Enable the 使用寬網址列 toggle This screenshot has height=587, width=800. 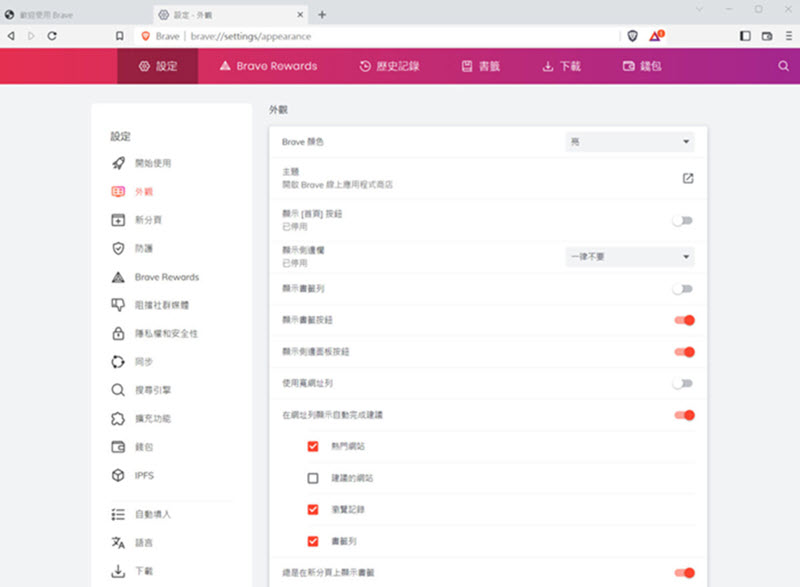point(683,384)
